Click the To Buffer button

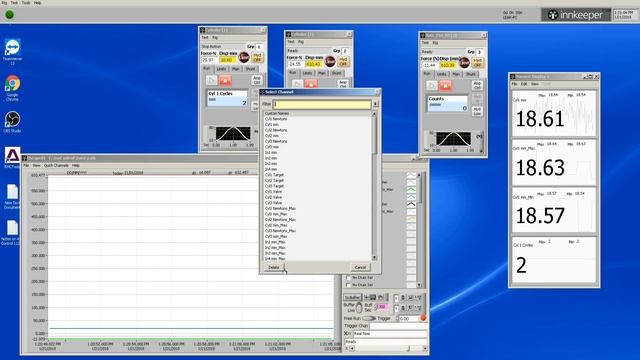352,297
